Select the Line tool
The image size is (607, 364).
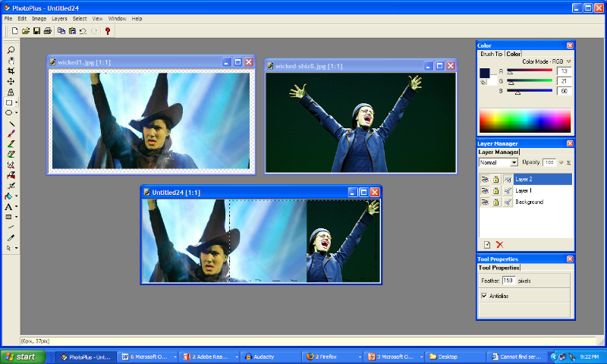click(x=11, y=227)
